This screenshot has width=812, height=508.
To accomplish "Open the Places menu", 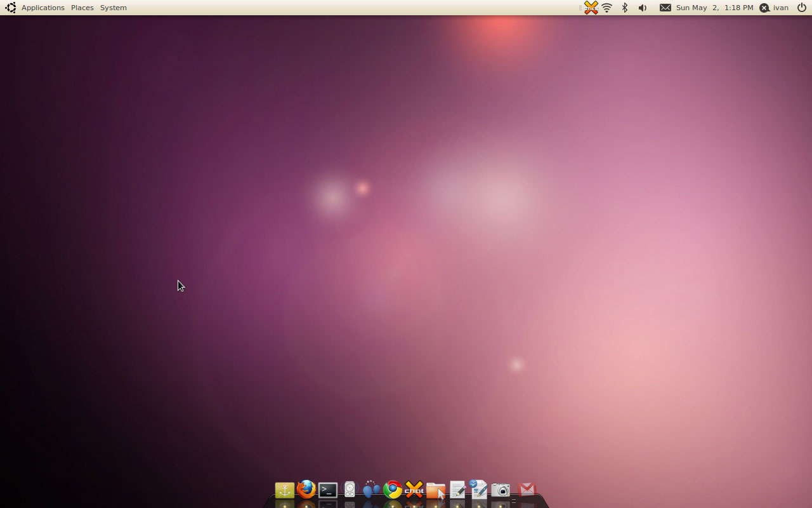I will [x=82, y=8].
